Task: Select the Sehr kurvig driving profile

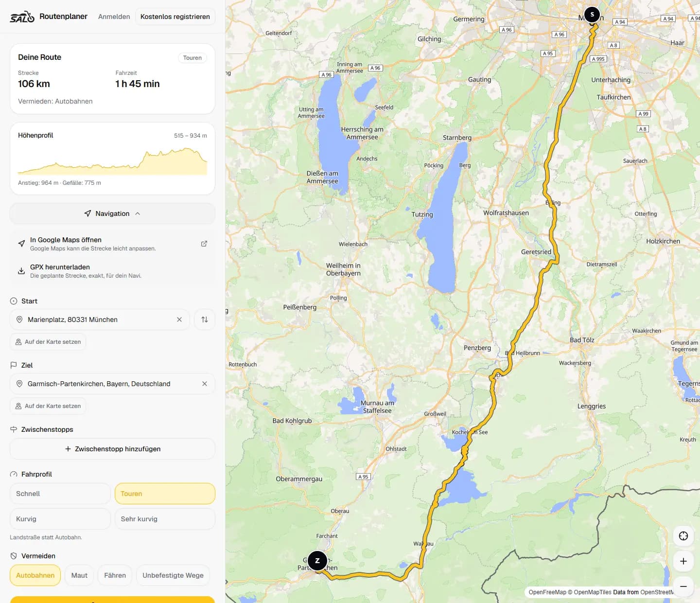Action: pyautogui.click(x=165, y=519)
